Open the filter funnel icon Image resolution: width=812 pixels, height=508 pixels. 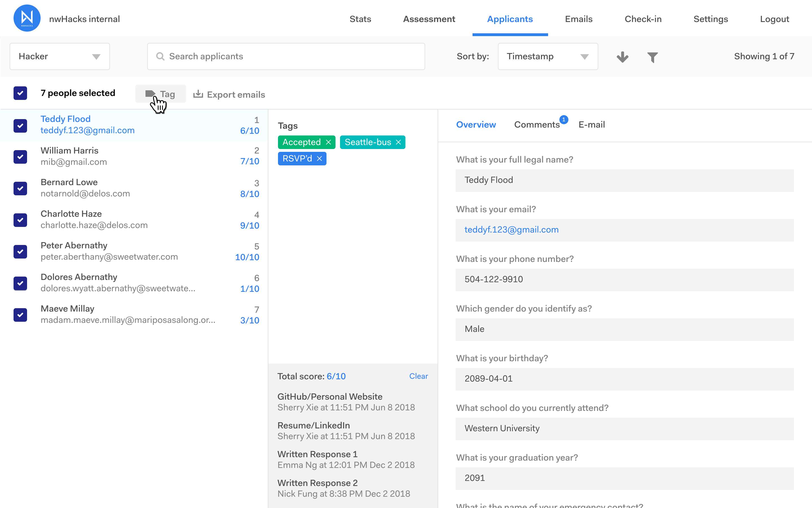coord(652,57)
